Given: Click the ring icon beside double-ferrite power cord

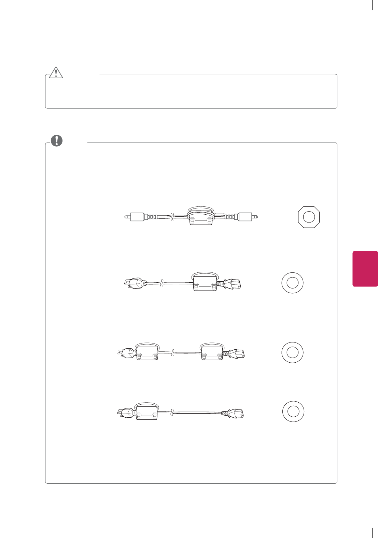Looking at the screenshot, I should pos(292,352).
